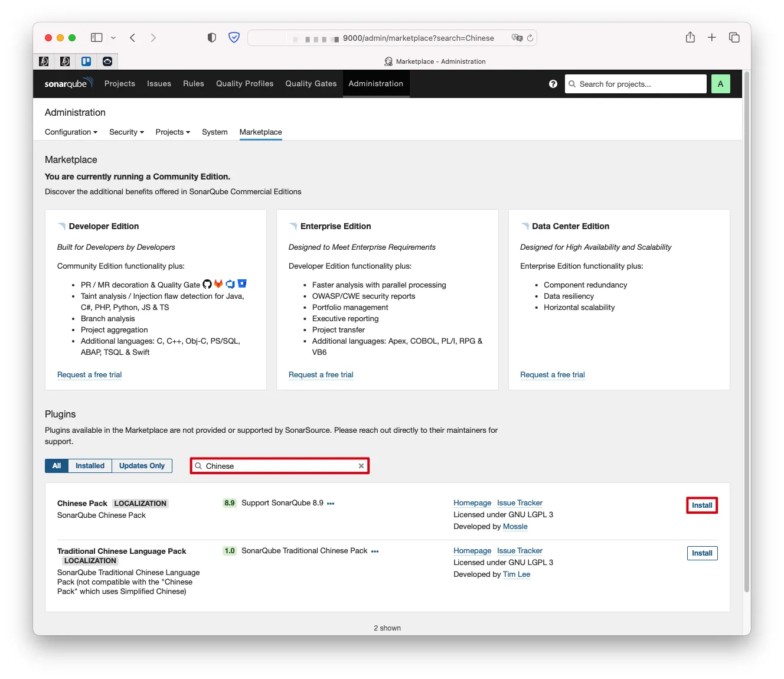
Task: Reload the page with refresh icon
Action: pos(530,38)
